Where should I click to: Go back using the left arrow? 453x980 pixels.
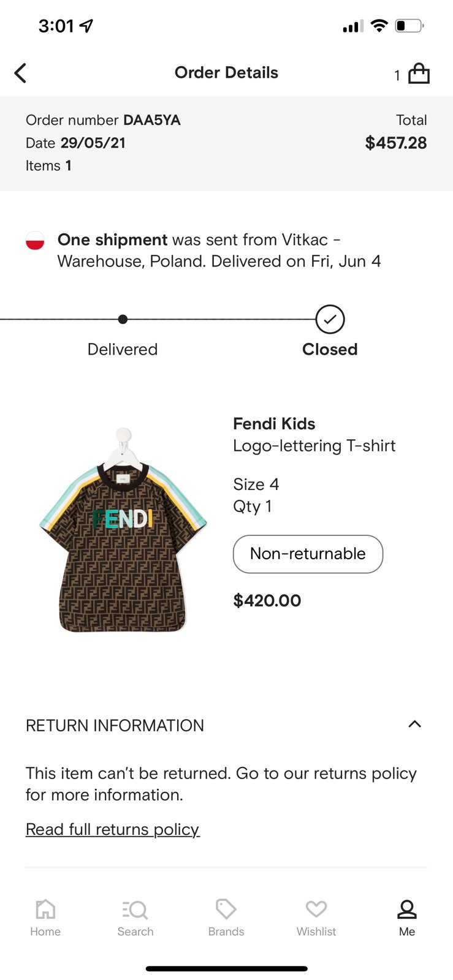click(20, 73)
